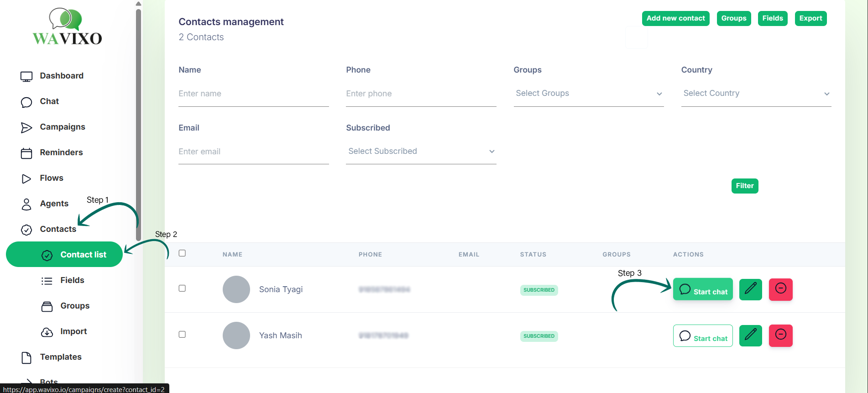Open the Dashboard monitor icon in sidebar

click(26, 76)
